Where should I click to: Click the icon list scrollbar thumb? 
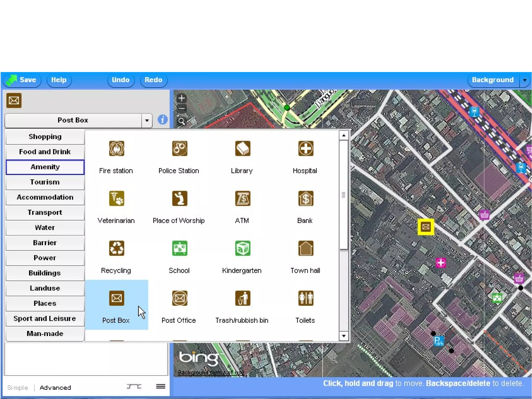[x=344, y=195]
